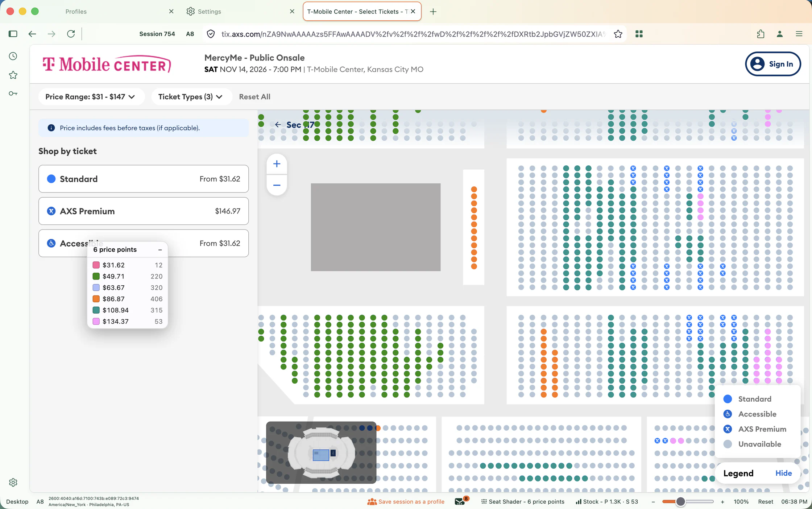Click the $63.67 lavender color swatch
Screen dimensions: 812x509
pos(96,287)
